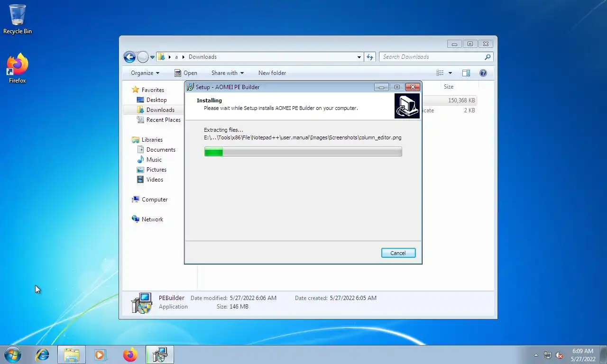This screenshot has width=607, height=364.
Task: Change the view using view icon
Action: [440, 73]
